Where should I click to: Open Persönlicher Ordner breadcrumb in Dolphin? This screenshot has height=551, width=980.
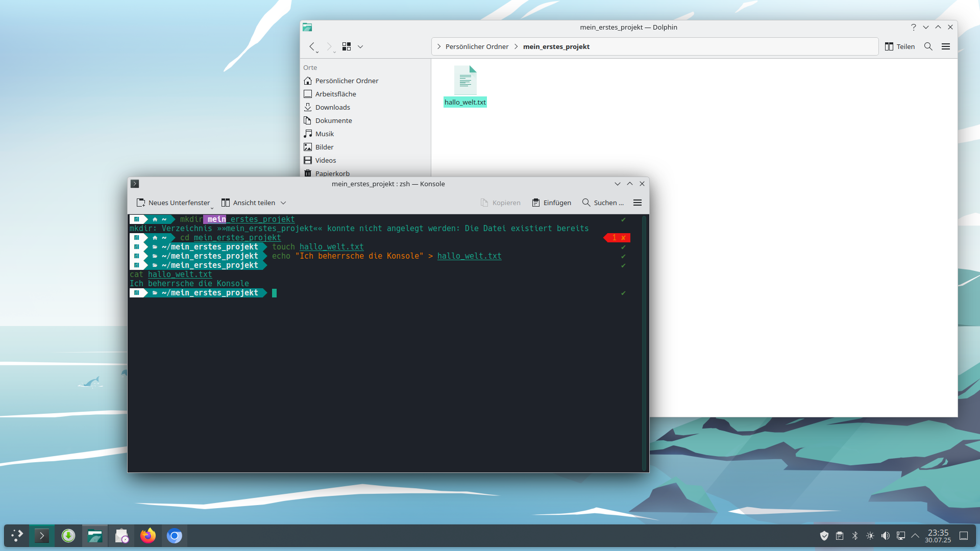(477, 46)
